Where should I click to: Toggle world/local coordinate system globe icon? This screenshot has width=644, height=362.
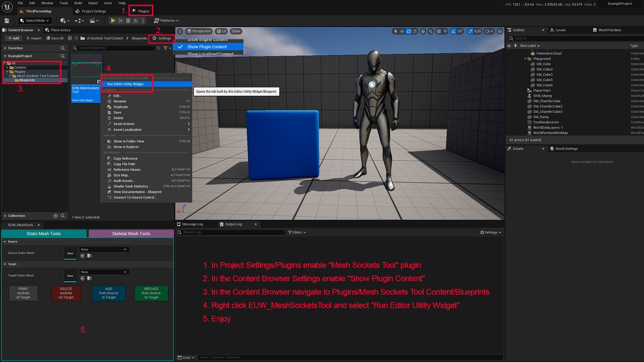pyautogui.click(x=423, y=31)
